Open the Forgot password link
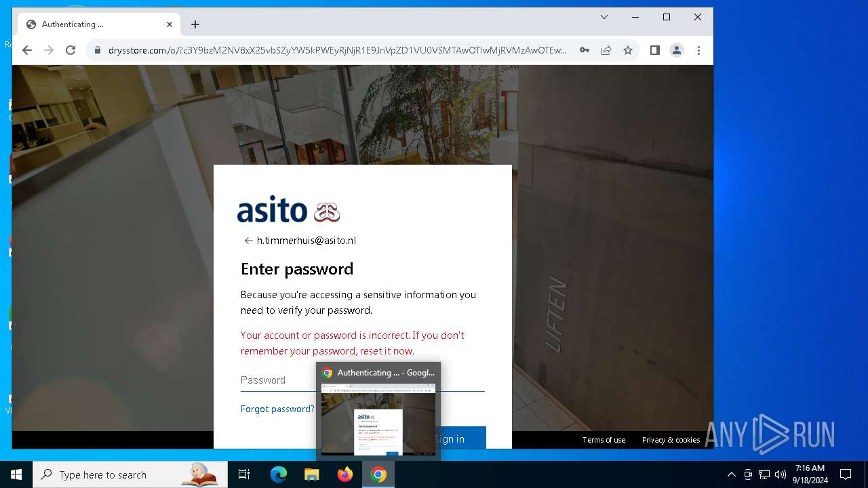 click(x=277, y=409)
